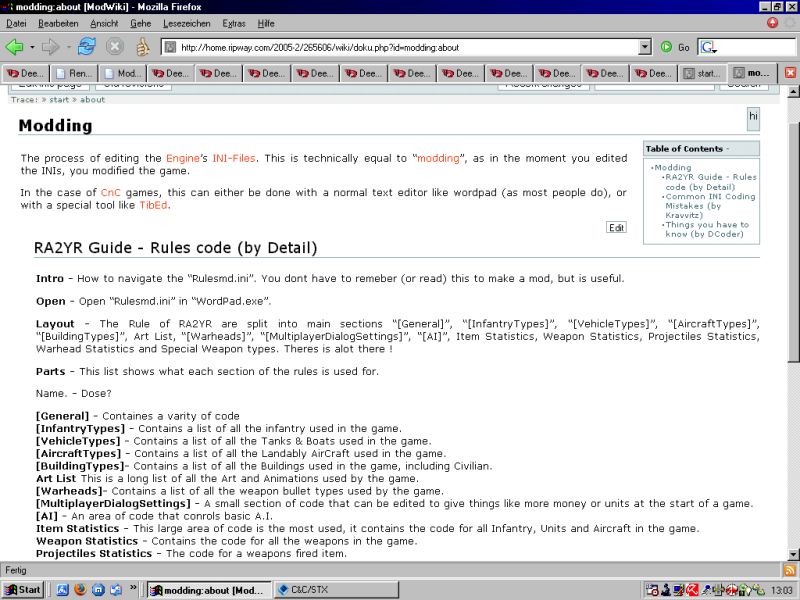Viewport: 800px width, 600px height.
Task: Select 'modding:about [Mod...' taskbar button
Action: click(209, 590)
